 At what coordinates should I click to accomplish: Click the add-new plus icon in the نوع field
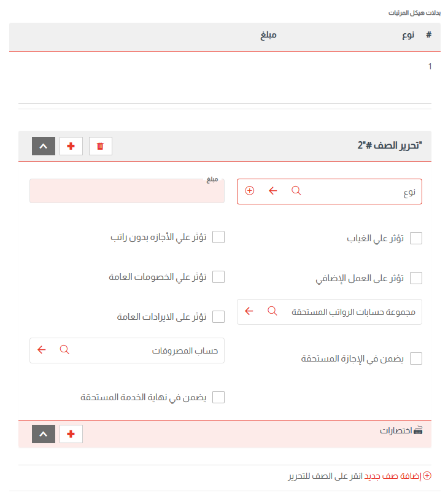[x=249, y=191]
